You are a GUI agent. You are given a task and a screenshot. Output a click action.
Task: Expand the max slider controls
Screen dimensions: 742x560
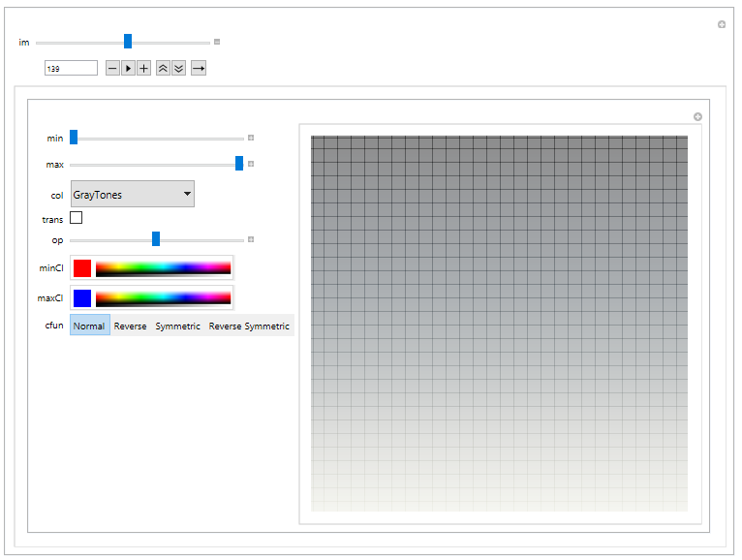coord(251,164)
